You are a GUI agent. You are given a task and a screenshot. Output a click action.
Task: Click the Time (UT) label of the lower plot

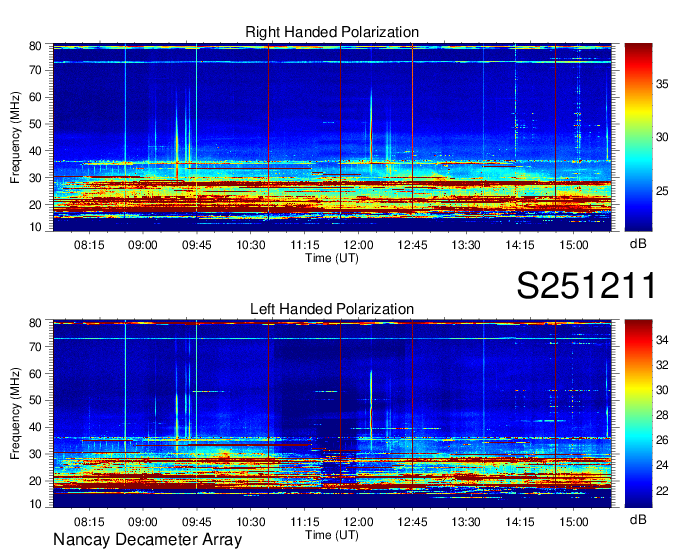[332, 534]
